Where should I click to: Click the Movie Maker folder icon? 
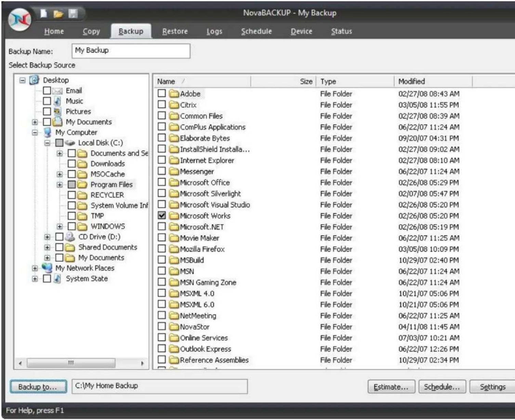click(x=174, y=238)
